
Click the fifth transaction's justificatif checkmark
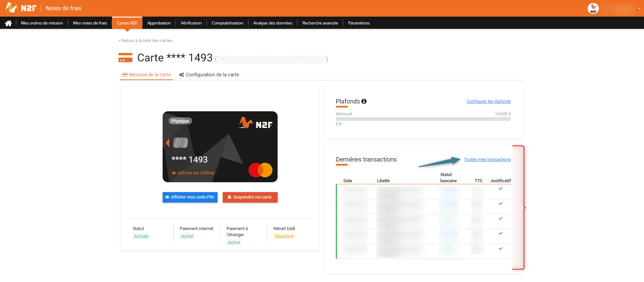(x=500, y=249)
